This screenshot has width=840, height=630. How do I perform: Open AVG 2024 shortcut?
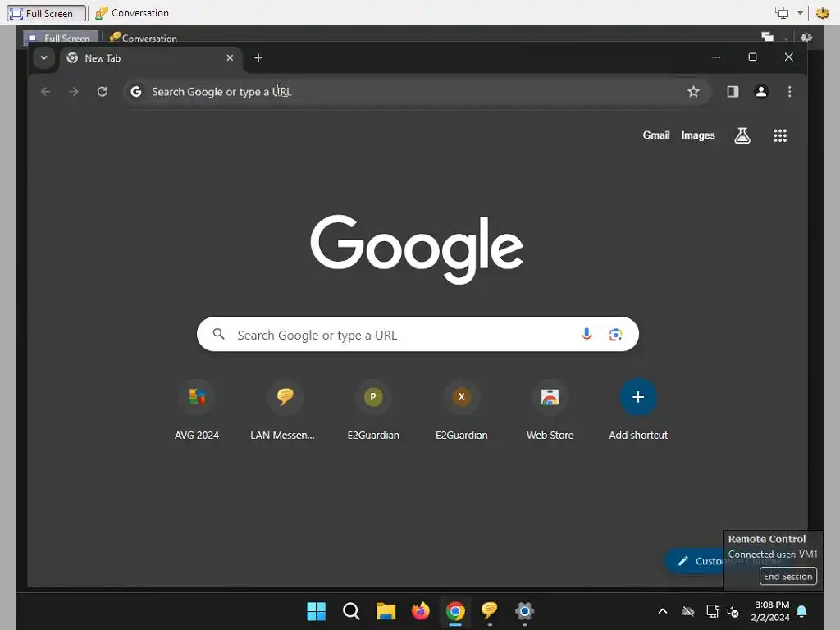click(197, 410)
